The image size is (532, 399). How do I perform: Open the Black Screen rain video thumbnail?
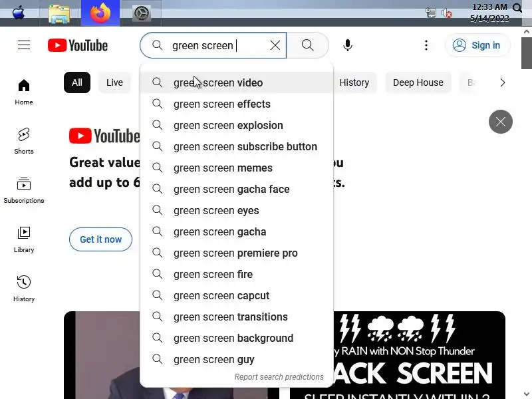click(420, 355)
